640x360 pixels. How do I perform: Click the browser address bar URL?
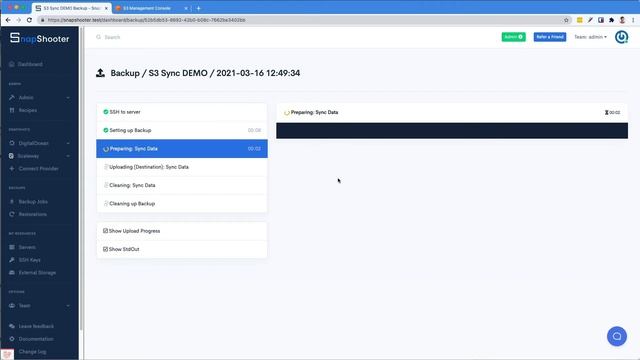pos(146,20)
